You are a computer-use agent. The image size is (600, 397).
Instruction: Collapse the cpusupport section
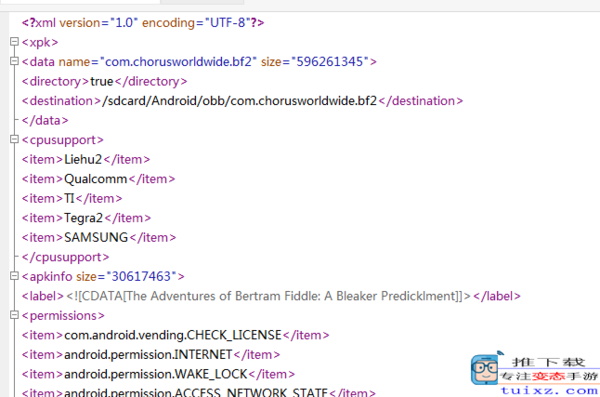14,139
